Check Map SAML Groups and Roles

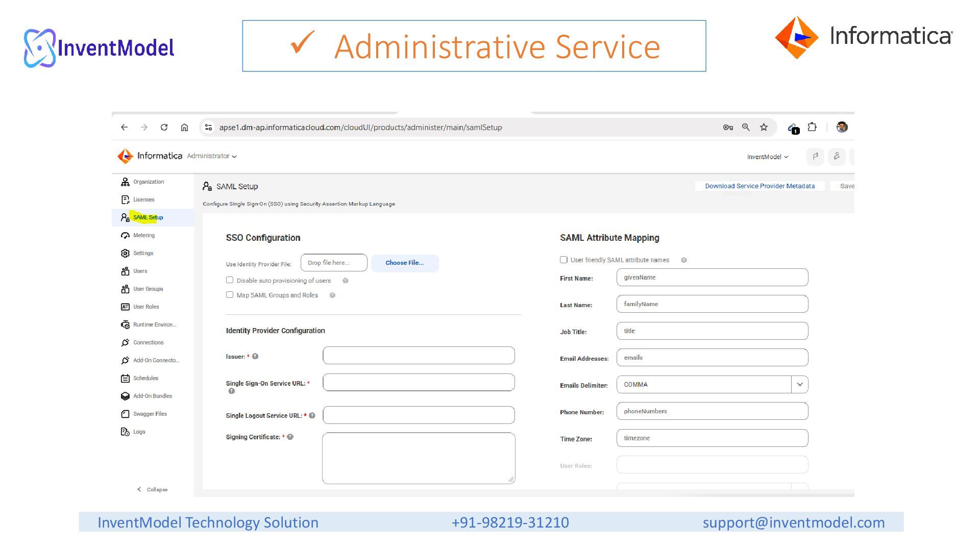click(230, 295)
